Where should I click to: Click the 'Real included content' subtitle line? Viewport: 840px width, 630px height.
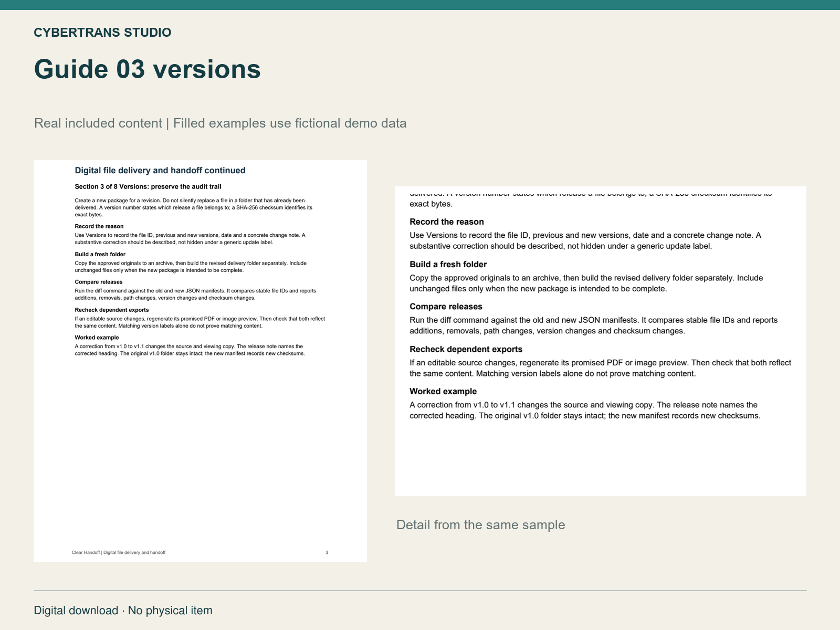220,123
